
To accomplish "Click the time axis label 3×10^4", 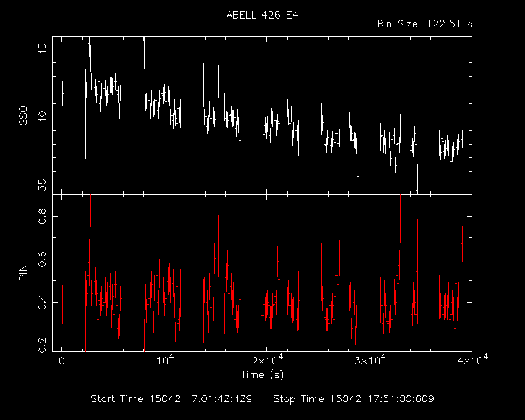I will click(370, 360).
